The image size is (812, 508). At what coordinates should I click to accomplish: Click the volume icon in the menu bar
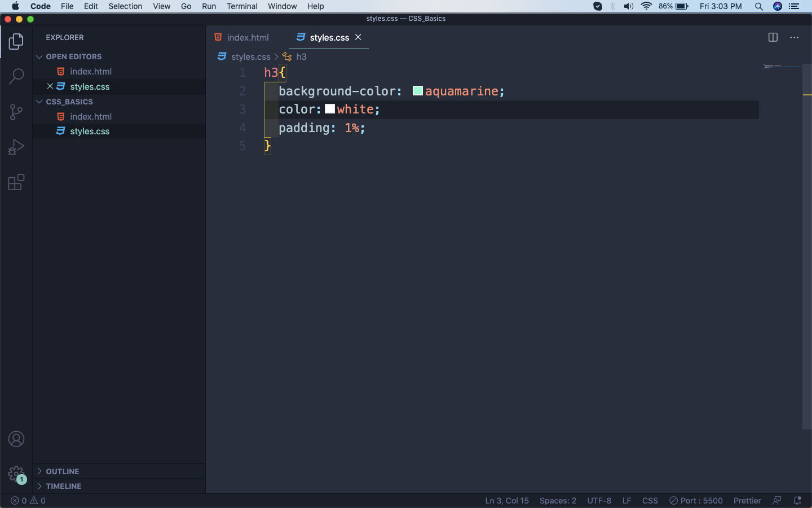click(629, 6)
